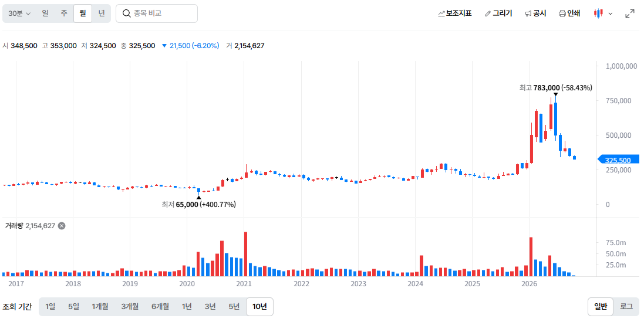Open the 30분 interval dropdown
Viewport: 644px width, 322px height.
[19, 13]
